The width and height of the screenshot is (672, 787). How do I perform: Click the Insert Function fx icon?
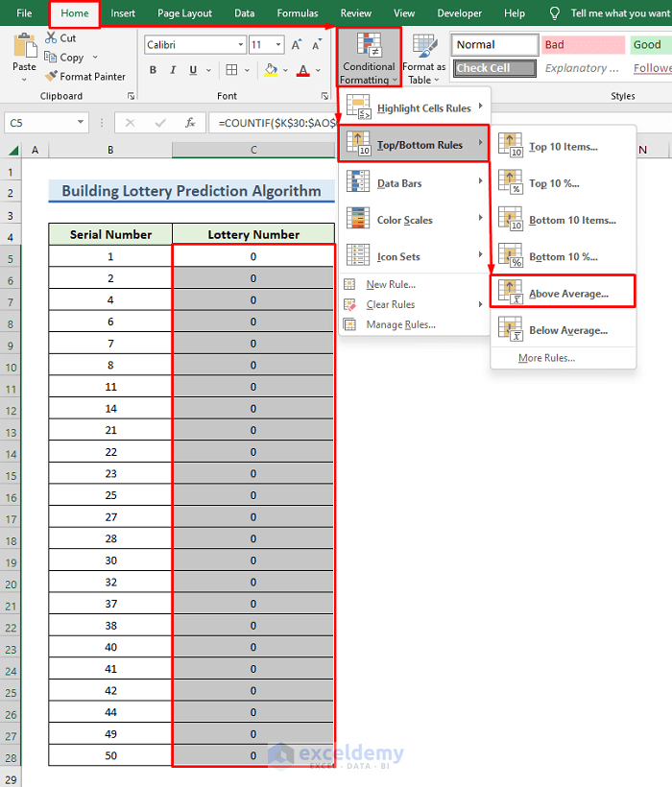point(190,123)
